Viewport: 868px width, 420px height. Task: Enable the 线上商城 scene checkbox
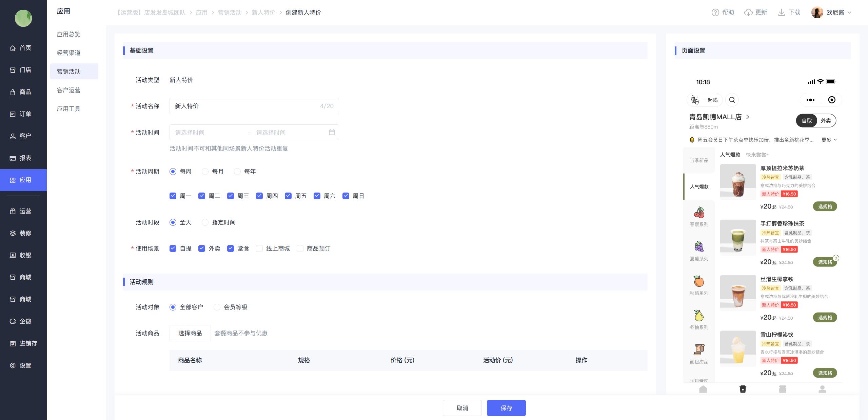click(259, 248)
